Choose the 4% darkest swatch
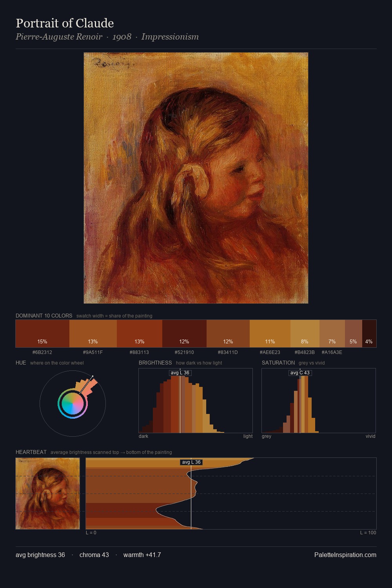 (369, 334)
